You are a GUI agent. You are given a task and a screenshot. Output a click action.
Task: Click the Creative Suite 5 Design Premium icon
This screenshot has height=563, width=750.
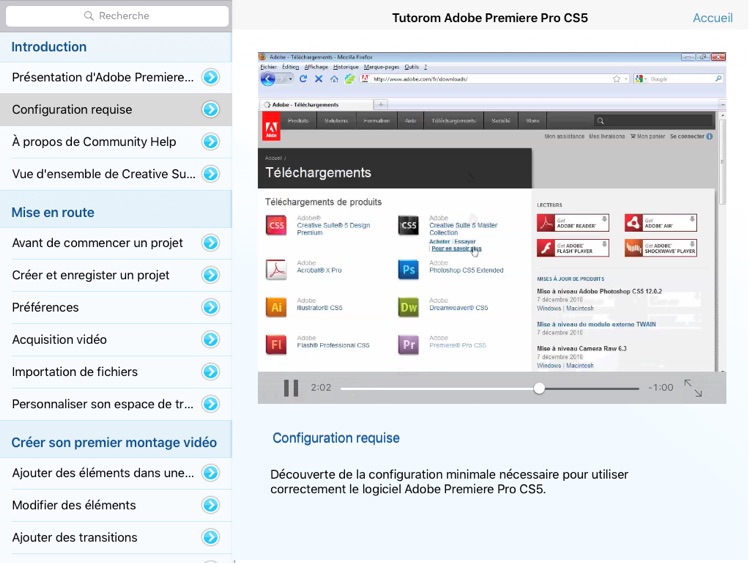[x=276, y=225]
